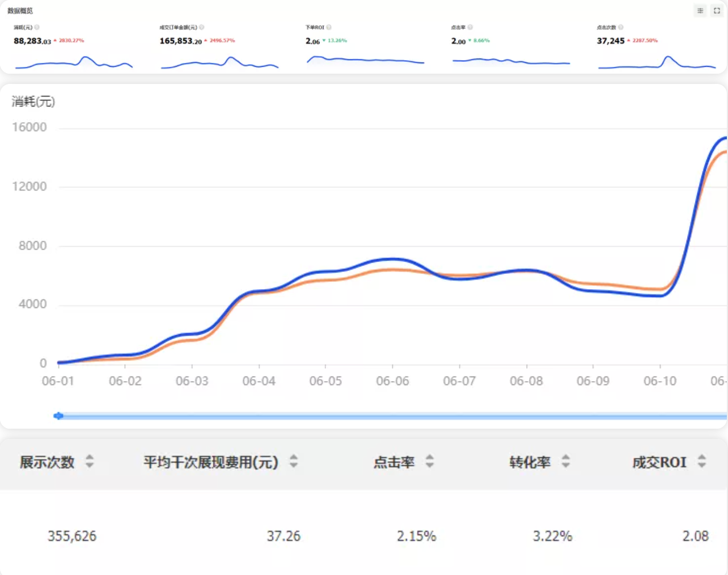Image resolution: width=728 pixels, height=575 pixels.
Task: Select the 点击次数 37,245 metric card
Action: (x=657, y=46)
